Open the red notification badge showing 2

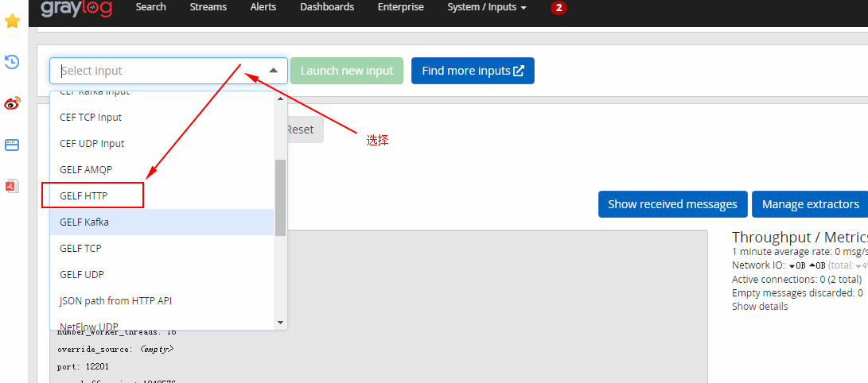pyautogui.click(x=559, y=8)
